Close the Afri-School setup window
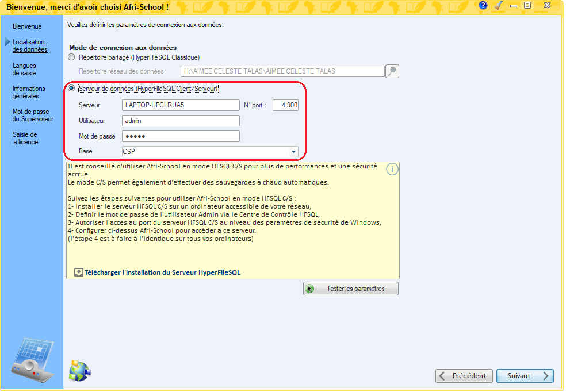The width and height of the screenshot is (566, 392). [547, 5]
